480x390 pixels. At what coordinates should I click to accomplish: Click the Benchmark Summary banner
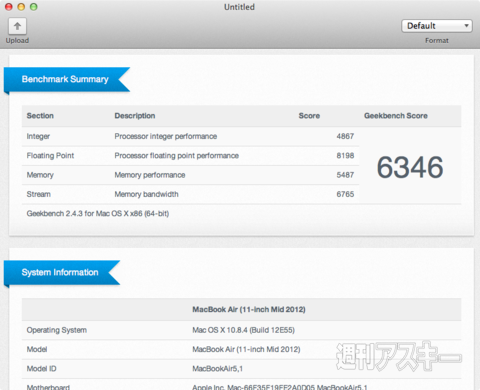67,79
